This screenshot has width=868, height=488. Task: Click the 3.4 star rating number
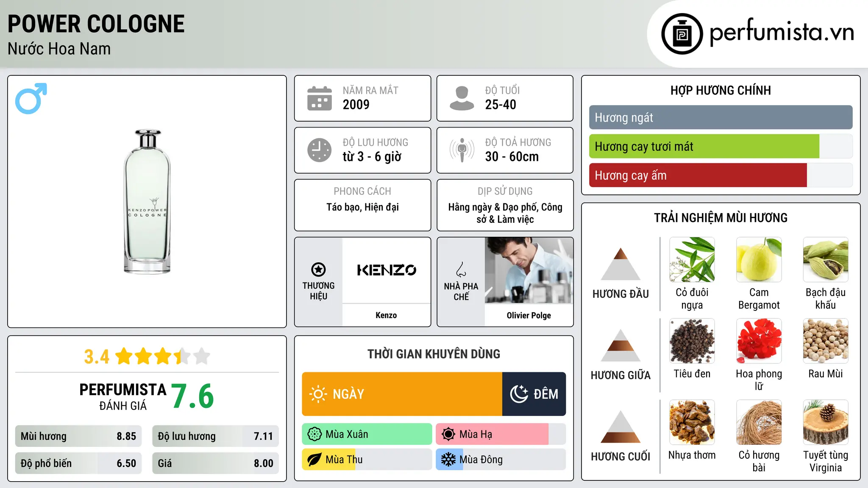(x=97, y=357)
